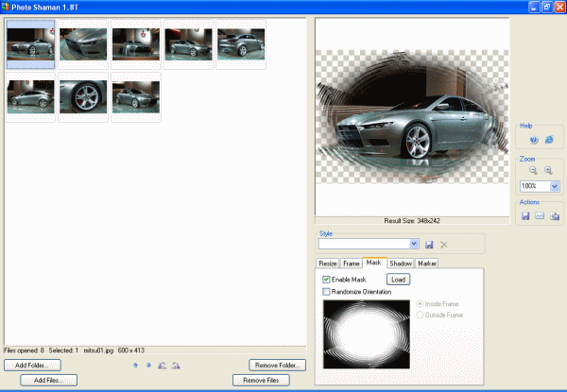
Task: Expand the Style dropdown list
Action: [x=414, y=244]
